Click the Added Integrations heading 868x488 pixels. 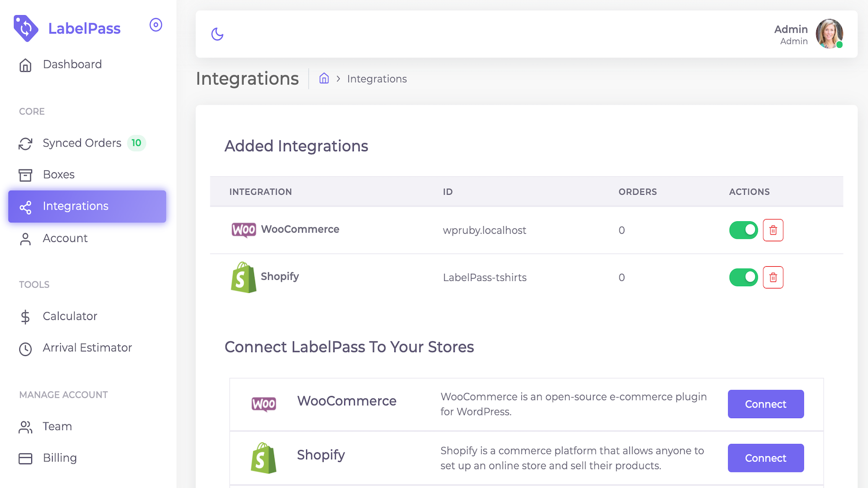tap(296, 146)
